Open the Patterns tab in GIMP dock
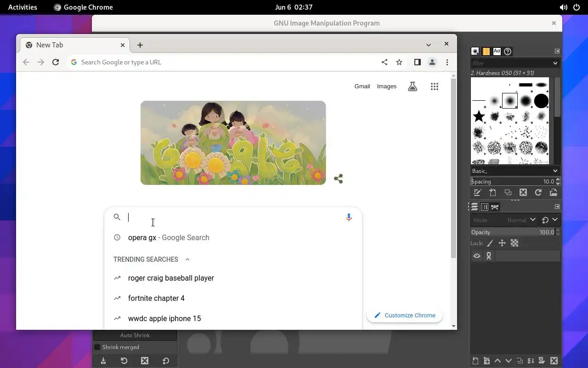The height and width of the screenshot is (368, 588). (x=486, y=52)
